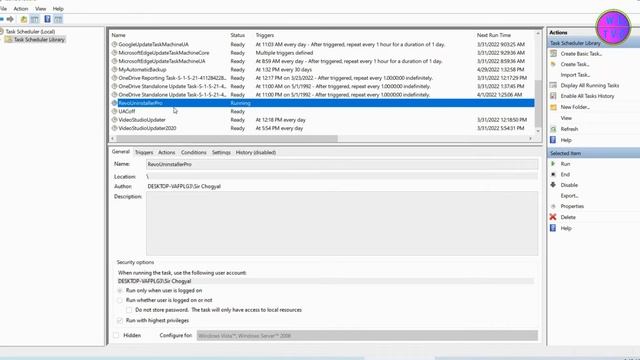Click Create Basic Task text link
640x360 pixels.
point(581,53)
